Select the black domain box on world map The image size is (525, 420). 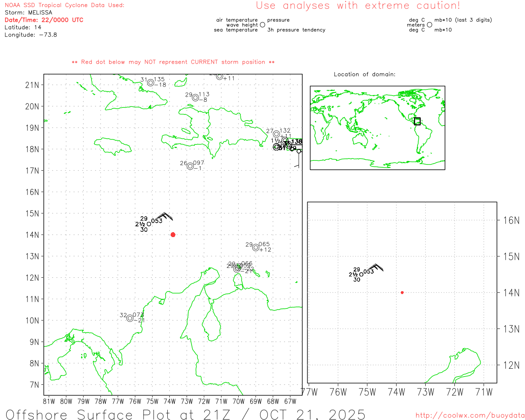tap(417, 121)
